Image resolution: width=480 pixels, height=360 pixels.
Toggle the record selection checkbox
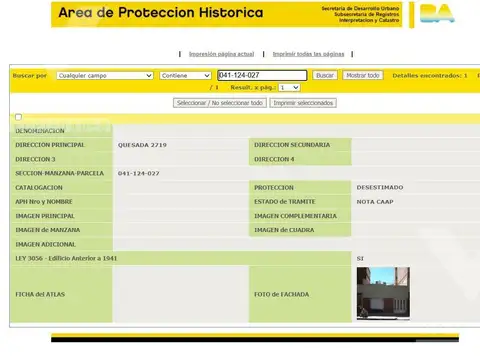click(18, 117)
